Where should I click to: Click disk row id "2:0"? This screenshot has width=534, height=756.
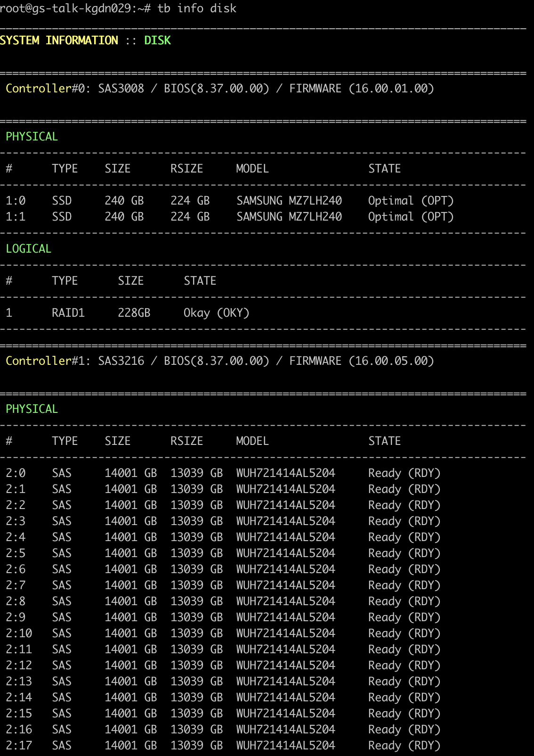click(16, 473)
